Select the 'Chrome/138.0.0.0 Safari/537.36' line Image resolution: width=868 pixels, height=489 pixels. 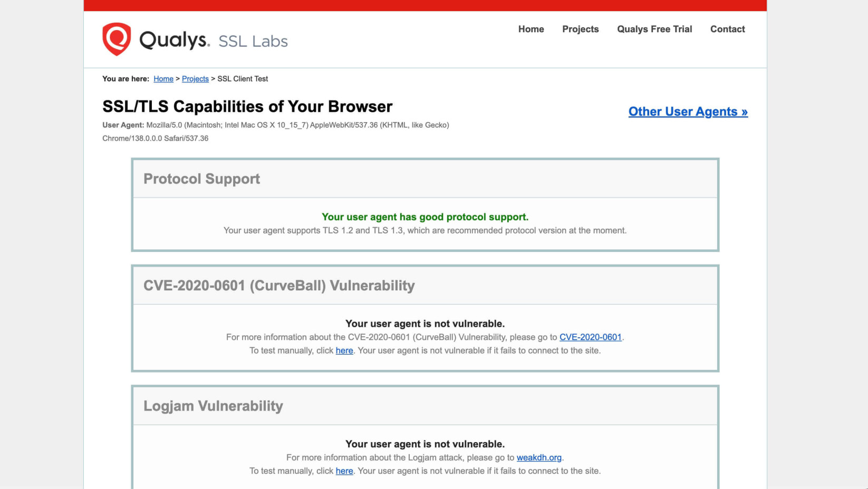coord(156,138)
